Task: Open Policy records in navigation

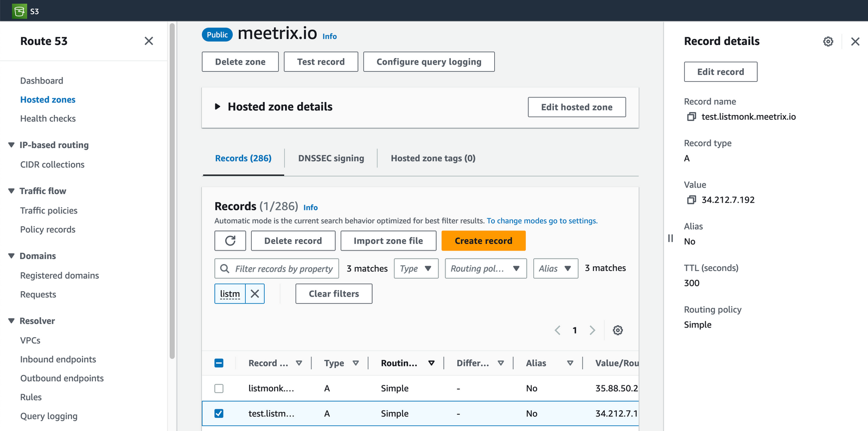Action: (48, 230)
